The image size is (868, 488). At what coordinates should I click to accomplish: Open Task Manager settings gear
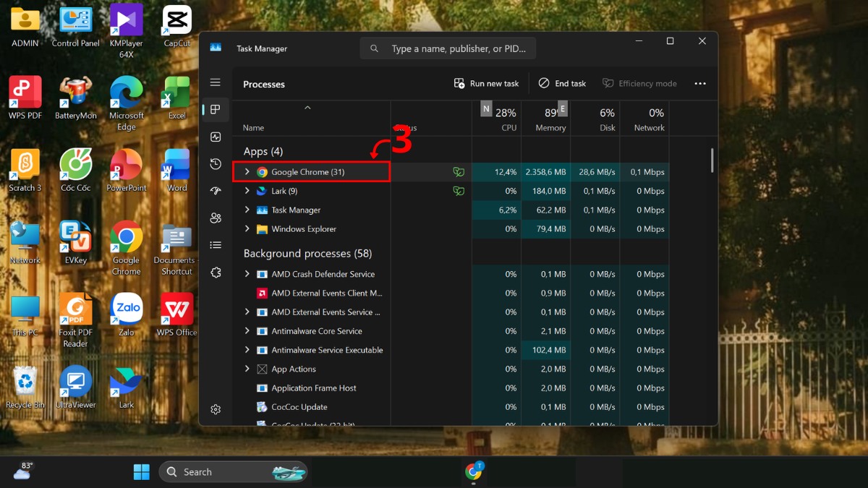[x=216, y=409]
